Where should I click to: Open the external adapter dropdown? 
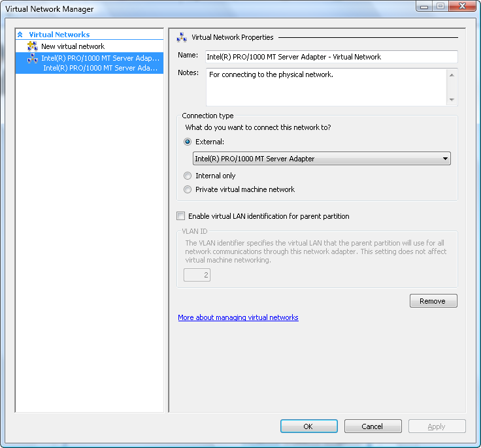tap(322, 159)
